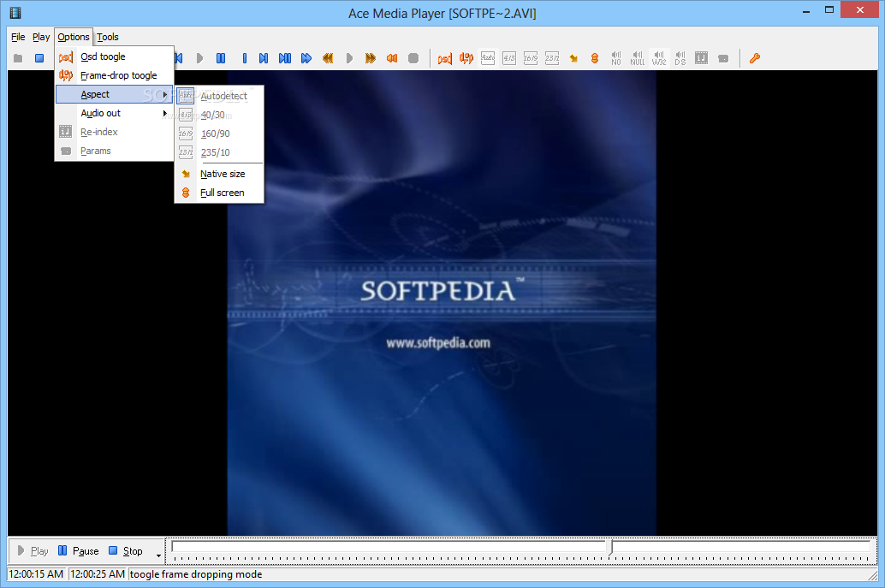Image resolution: width=885 pixels, height=588 pixels.
Task: Click the orange rewind double arrow icon
Action: (328, 58)
